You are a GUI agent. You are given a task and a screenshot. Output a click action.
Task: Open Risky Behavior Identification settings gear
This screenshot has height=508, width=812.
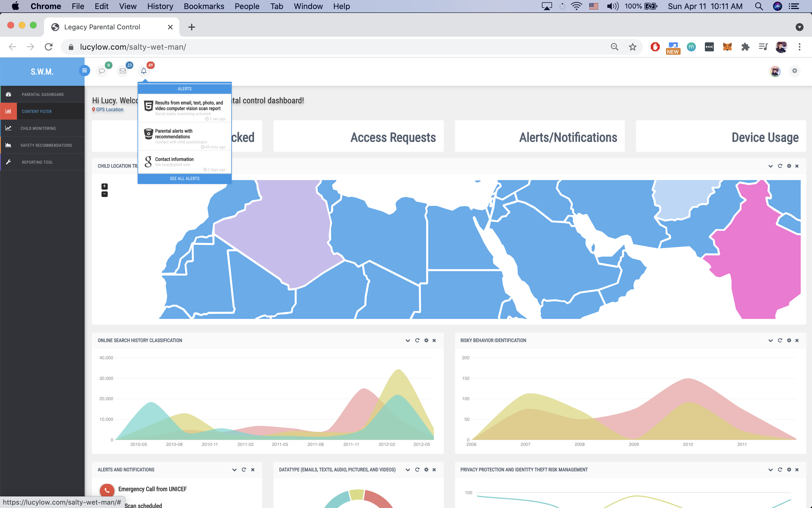click(x=789, y=340)
